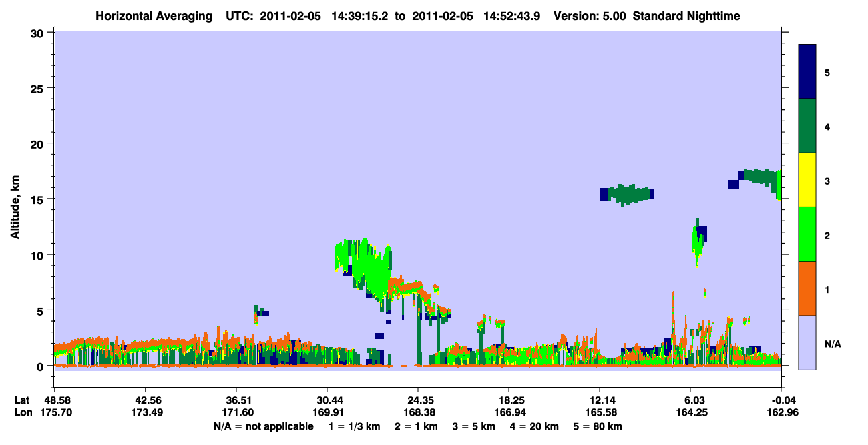Click the 'Lon' row label
The width and height of the screenshot is (868, 445).
23,412
